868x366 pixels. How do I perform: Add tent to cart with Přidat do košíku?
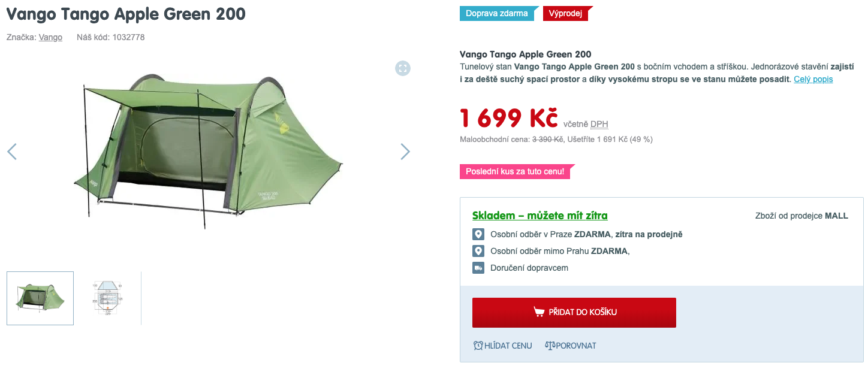(x=574, y=313)
